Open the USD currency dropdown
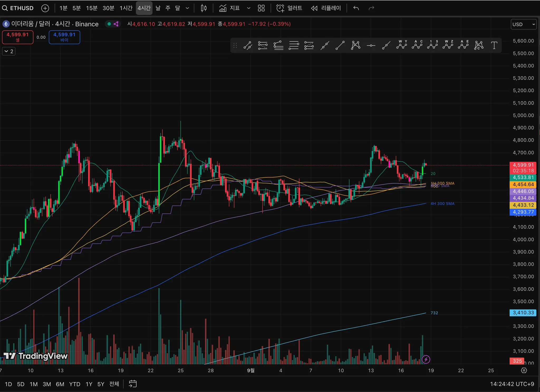This screenshot has width=540, height=392. [523, 24]
